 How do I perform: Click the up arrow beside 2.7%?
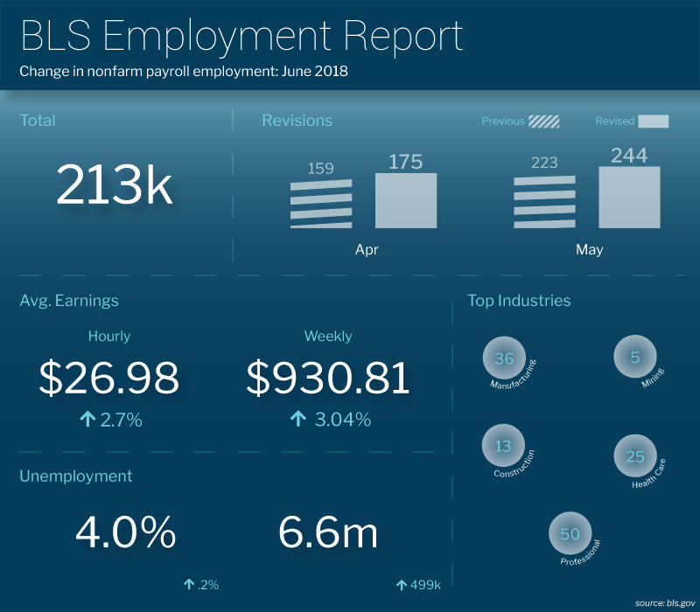[88, 420]
